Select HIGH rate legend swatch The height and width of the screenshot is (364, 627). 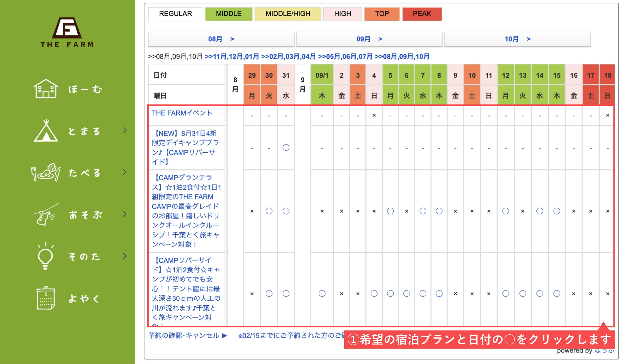pos(342,14)
